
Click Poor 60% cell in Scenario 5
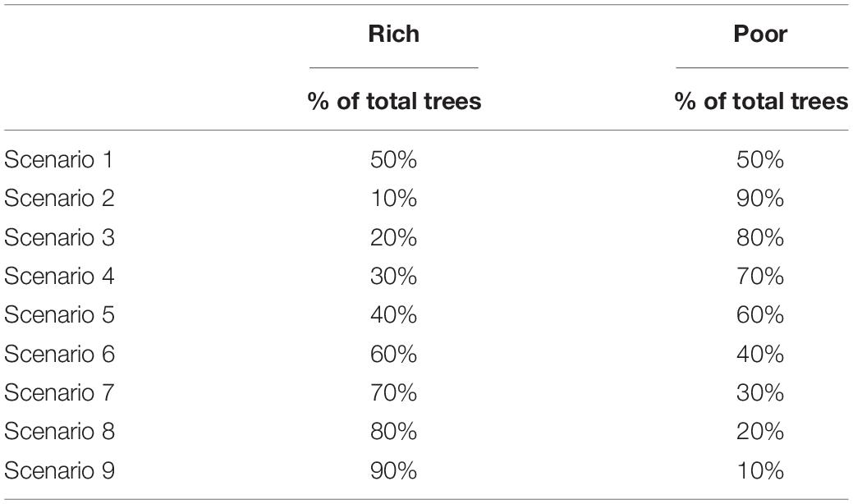(x=760, y=315)
